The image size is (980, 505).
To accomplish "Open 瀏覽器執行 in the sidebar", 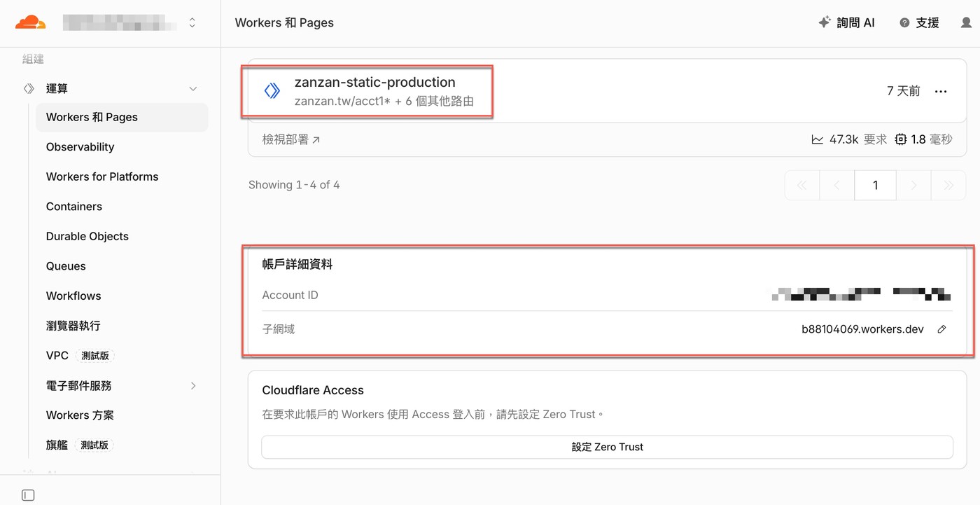I will click(73, 326).
